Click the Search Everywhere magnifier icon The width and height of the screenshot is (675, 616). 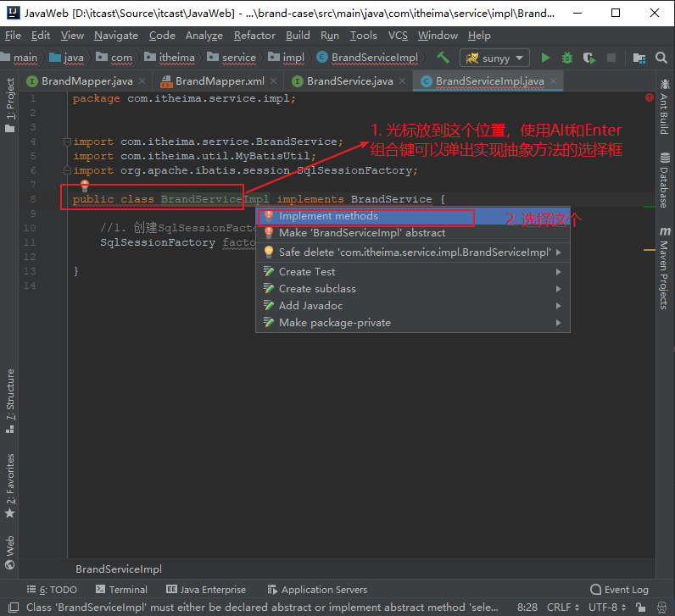661,58
